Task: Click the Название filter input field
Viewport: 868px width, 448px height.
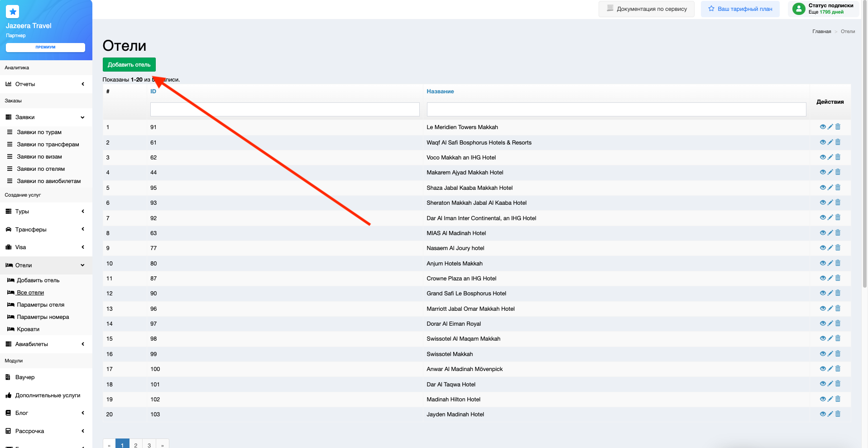Action: [x=616, y=109]
